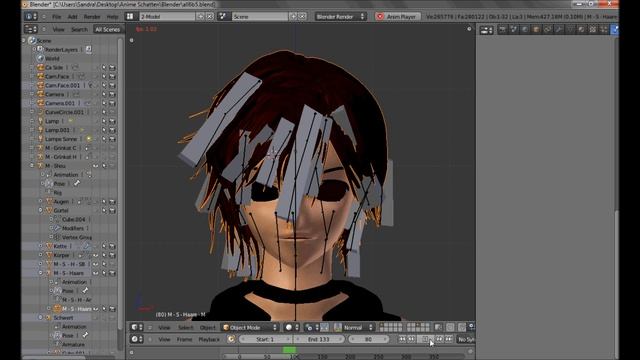Click the timeline pause/play button
This screenshot has width=640, height=360.
click(x=425, y=339)
